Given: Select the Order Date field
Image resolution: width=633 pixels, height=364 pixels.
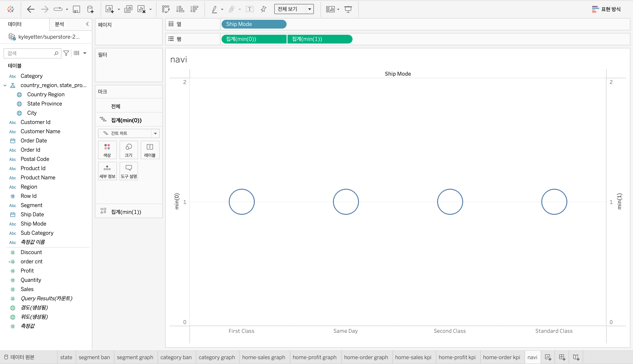Looking at the screenshot, I should [34, 140].
